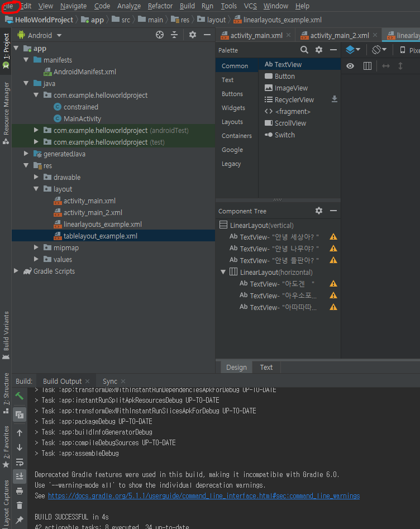
Task: Select Widgets palette category
Action: (x=233, y=108)
